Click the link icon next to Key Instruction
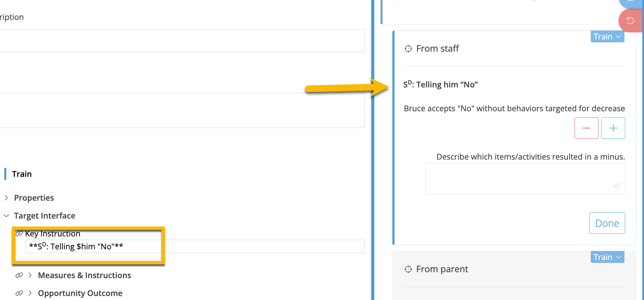The image size is (644, 300). [x=19, y=234]
